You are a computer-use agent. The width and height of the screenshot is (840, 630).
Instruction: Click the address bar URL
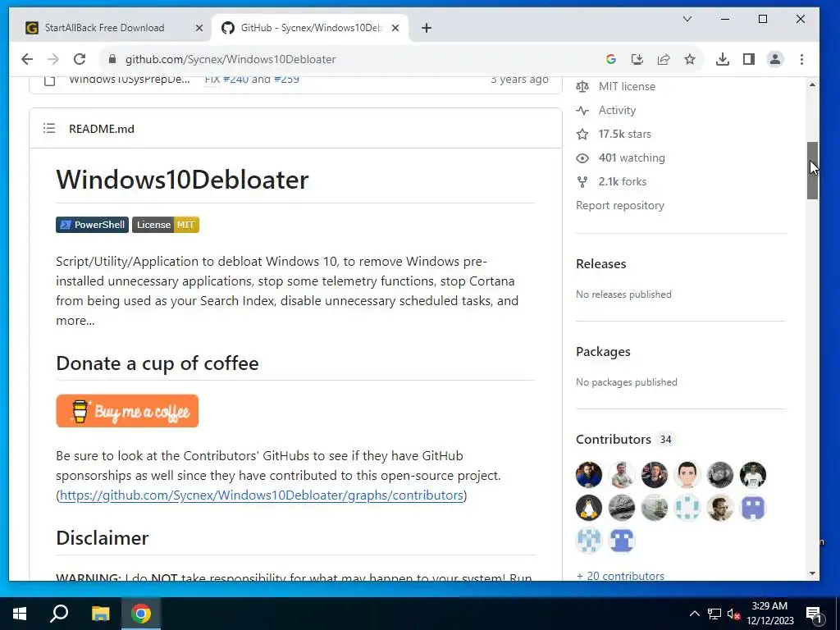tap(231, 59)
